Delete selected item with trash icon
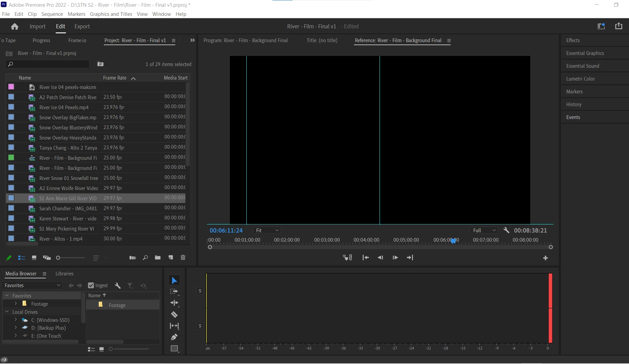The width and height of the screenshot is (629, 364). point(183,257)
